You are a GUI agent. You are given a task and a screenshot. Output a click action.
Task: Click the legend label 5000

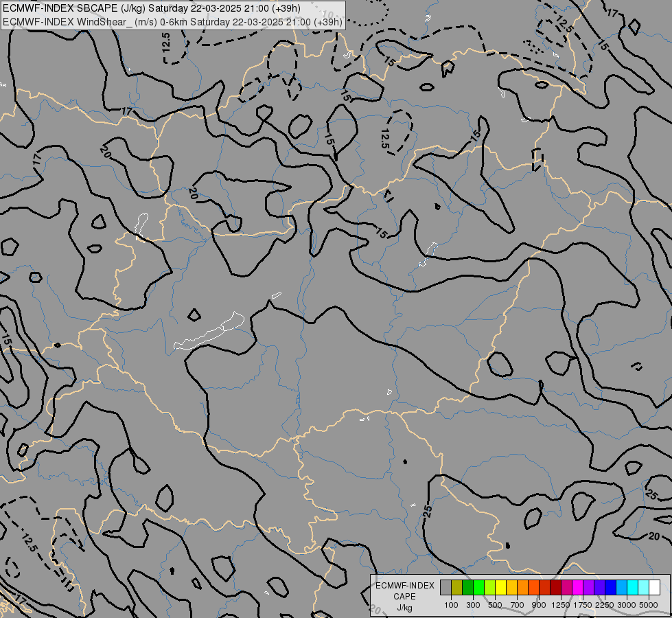(649, 605)
